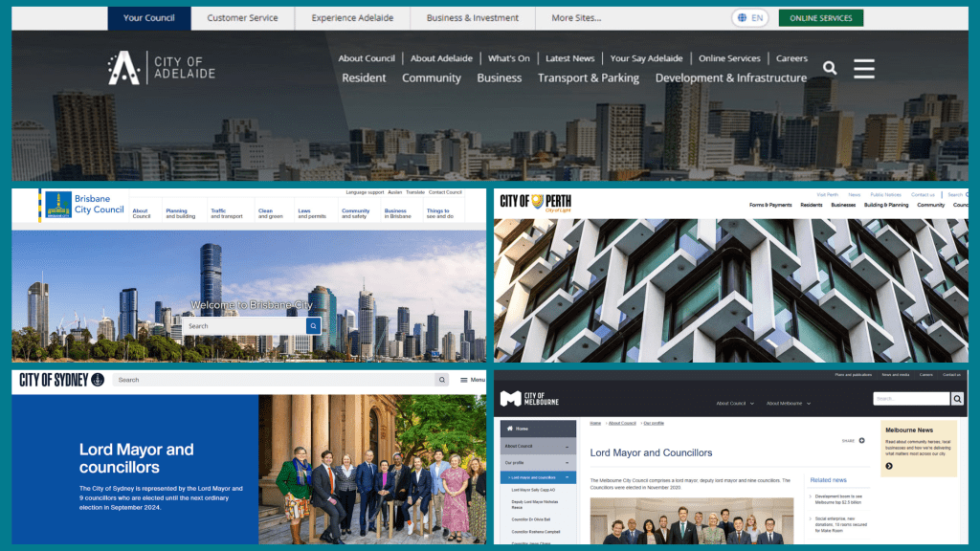This screenshot has height=551, width=980.
Task: Open the Adelaide site search magnifier
Action: point(830,68)
